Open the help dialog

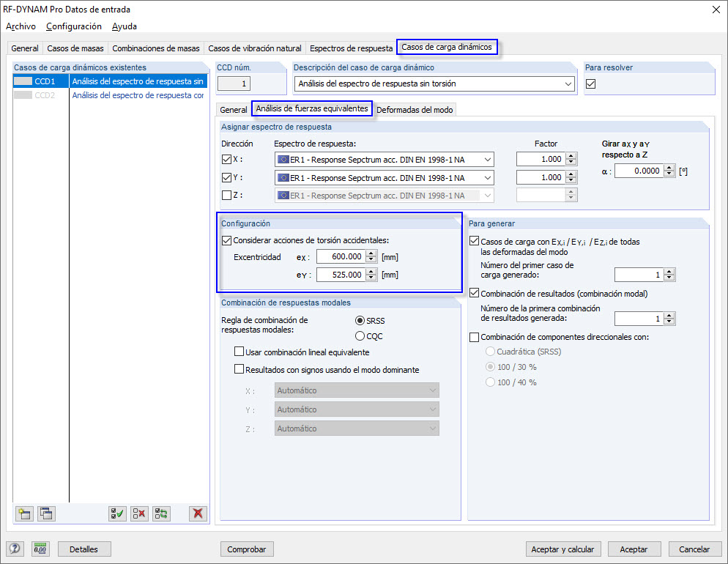point(13,549)
